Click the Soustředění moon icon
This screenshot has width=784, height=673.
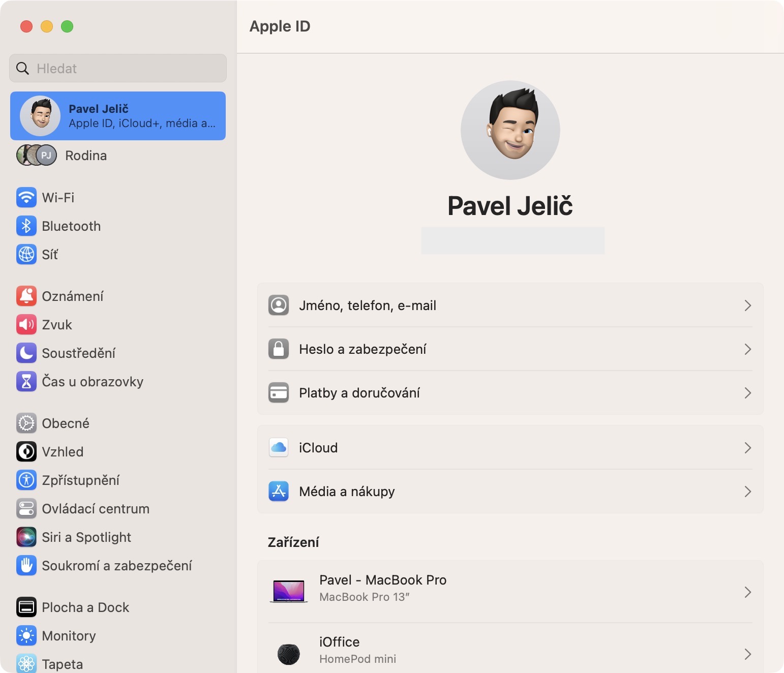[26, 353]
